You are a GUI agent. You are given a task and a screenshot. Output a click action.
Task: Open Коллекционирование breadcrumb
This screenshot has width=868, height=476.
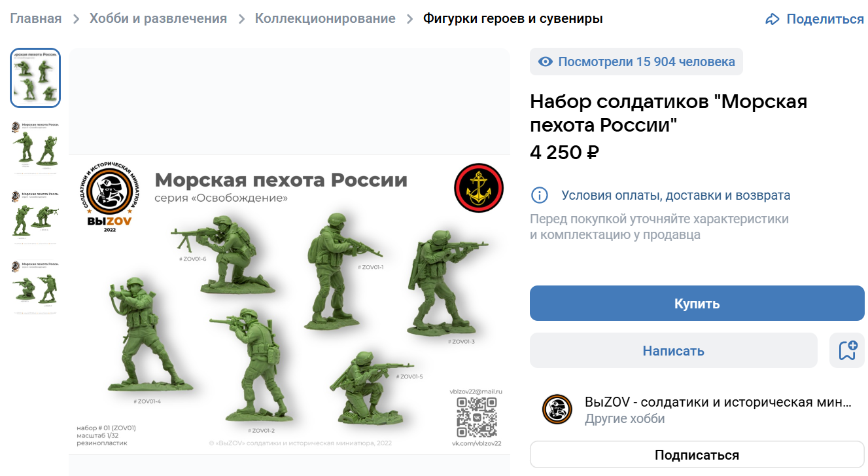point(325,18)
